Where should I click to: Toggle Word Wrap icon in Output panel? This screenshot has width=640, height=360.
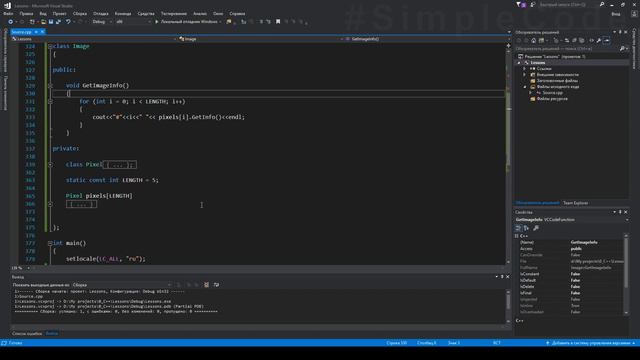pyautogui.click(x=216, y=285)
